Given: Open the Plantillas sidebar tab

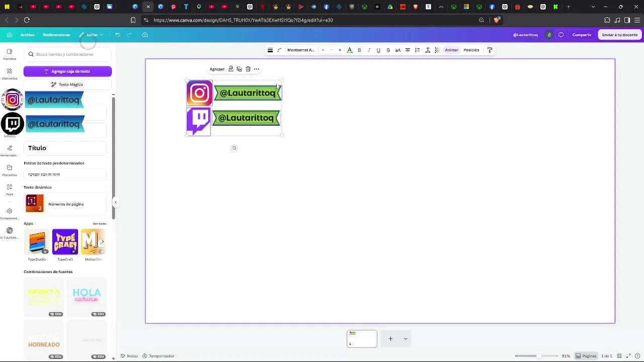Looking at the screenshot, I should pyautogui.click(x=10, y=54).
